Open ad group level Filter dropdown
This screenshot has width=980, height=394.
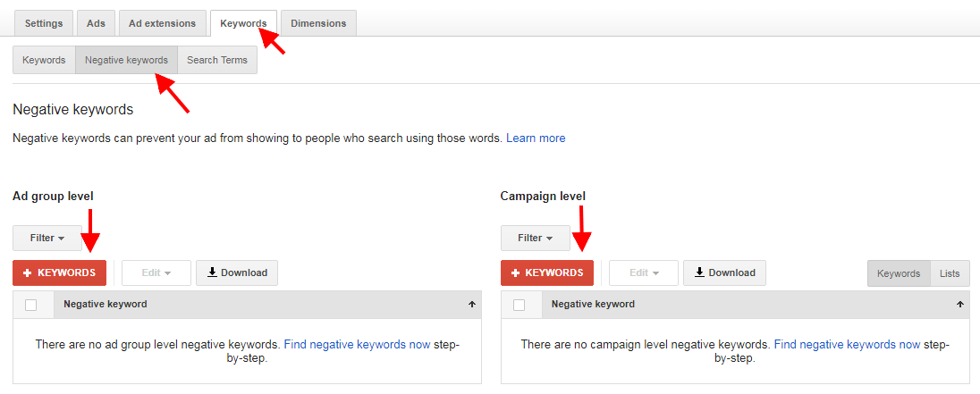[x=47, y=239]
